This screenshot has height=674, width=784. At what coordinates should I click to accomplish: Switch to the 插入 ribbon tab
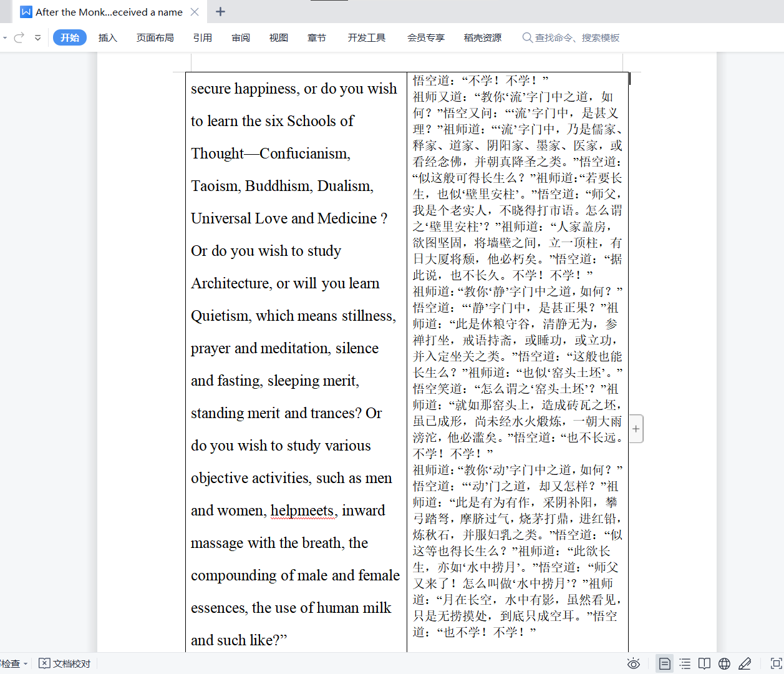click(107, 37)
